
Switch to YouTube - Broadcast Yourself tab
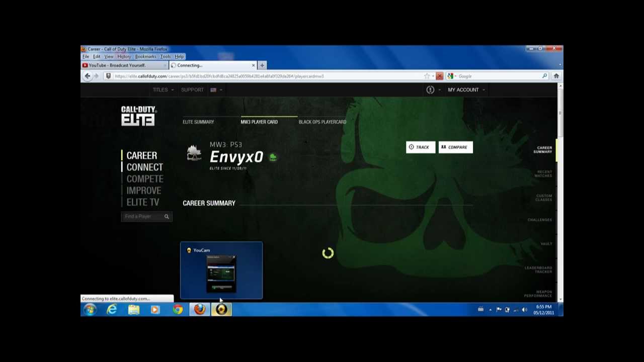[124, 65]
